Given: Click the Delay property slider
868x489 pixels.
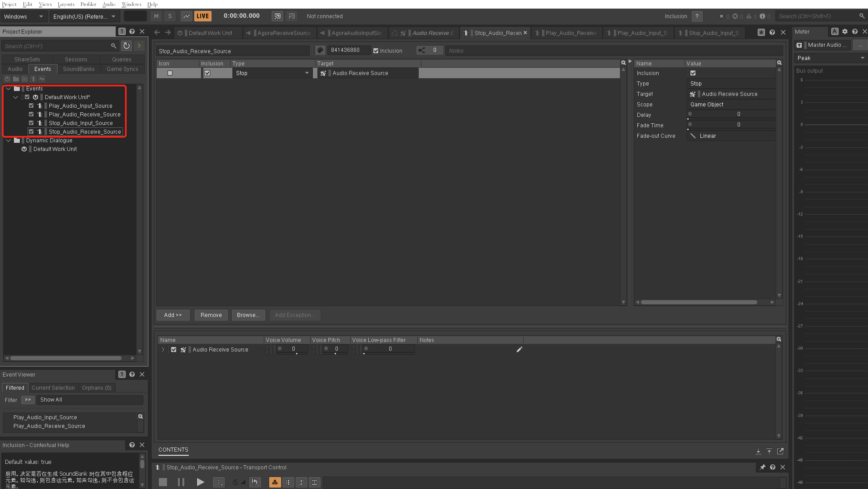Looking at the screenshot, I should (x=731, y=115).
